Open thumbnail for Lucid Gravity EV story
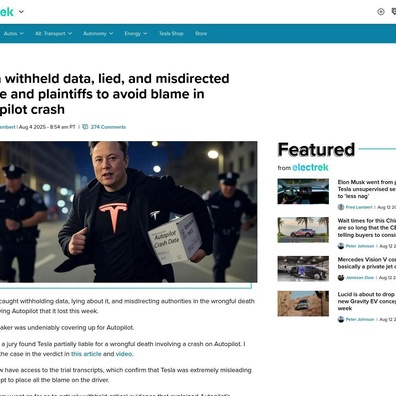The height and width of the screenshot is (396, 396). (x=303, y=303)
